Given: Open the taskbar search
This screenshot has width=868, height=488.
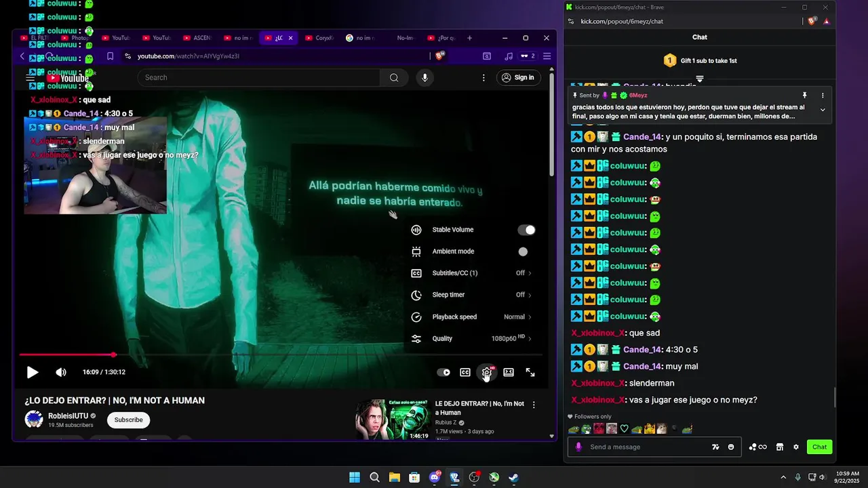Looking at the screenshot, I should click(374, 477).
